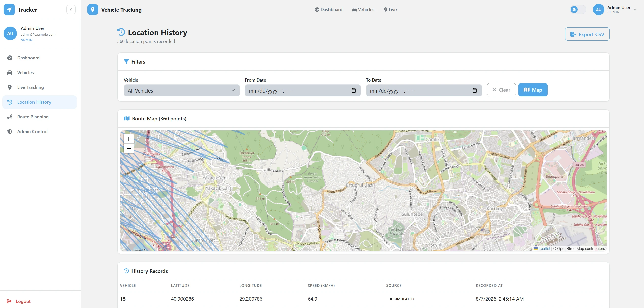Screen dimensions: 644x308
Task: Click the history clock icon in sidebar
Action: [10, 102]
